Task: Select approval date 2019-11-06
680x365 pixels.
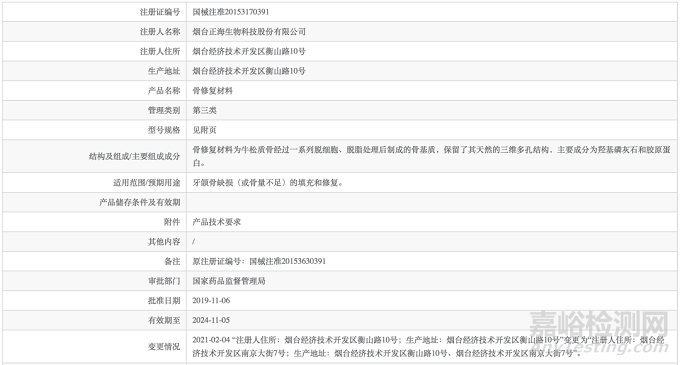Action: click(x=211, y=300)
